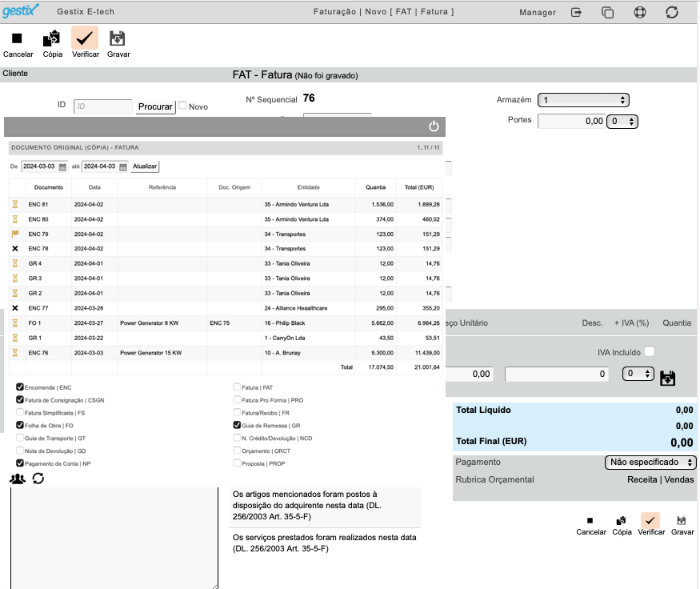Click the refresh icon in the header
700x589 pixels.
[672, 12]
